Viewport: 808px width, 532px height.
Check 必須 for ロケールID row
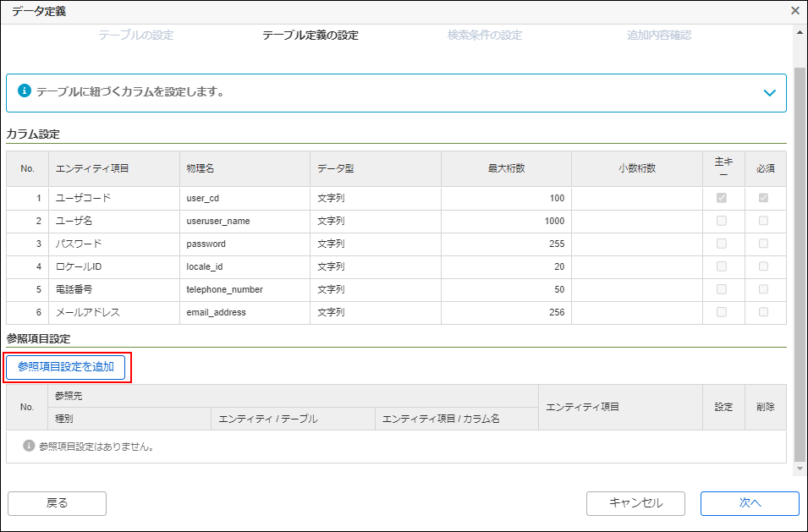[x=763, y=266]
